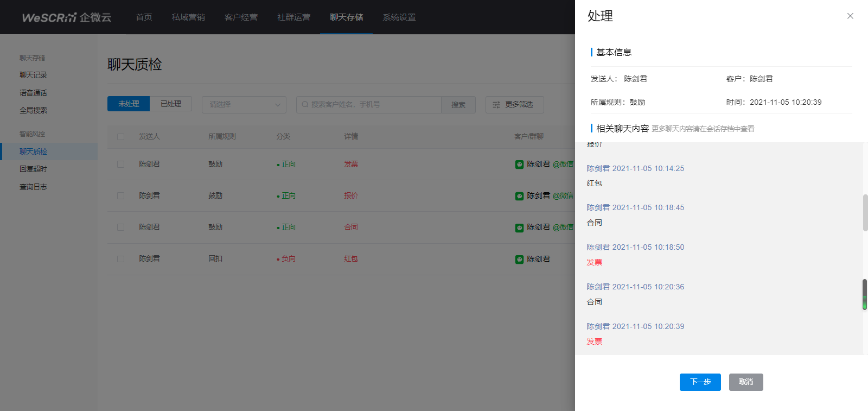The height and width of the screenshot is (411, 868).
Task: Click the chat content scrollbar thumb
Action: [865, 213]
